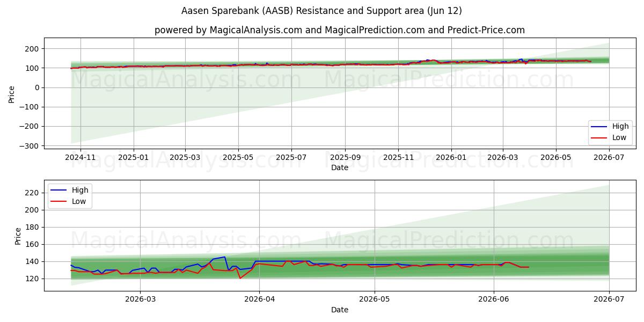This screenshot has width=644, height=322.
Task: Click the top chart 'Date' axis label
Action: 340,168
